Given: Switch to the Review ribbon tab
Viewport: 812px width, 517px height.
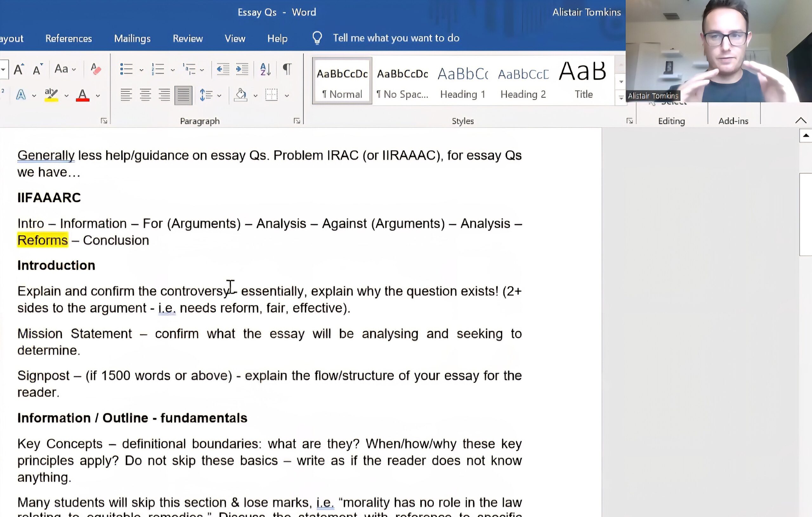Looking at the screenshot, I should tap(187, 38).
